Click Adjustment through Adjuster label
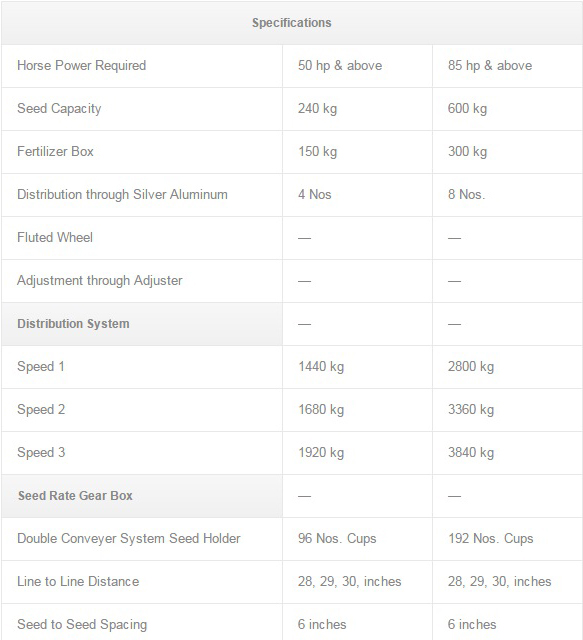The height and width of the screenshot is (640, 583). [100, 281]
